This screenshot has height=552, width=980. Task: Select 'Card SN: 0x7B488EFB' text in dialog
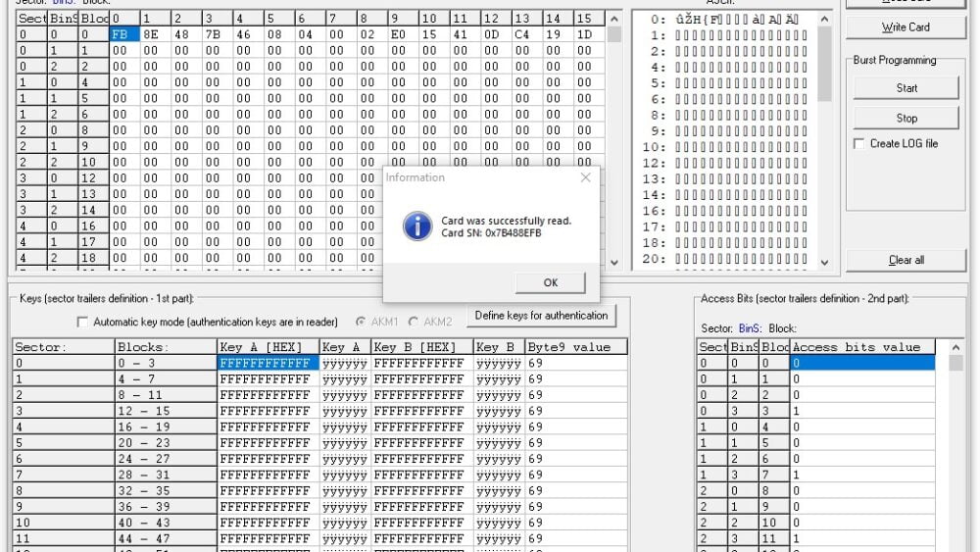tap(491, 233)
